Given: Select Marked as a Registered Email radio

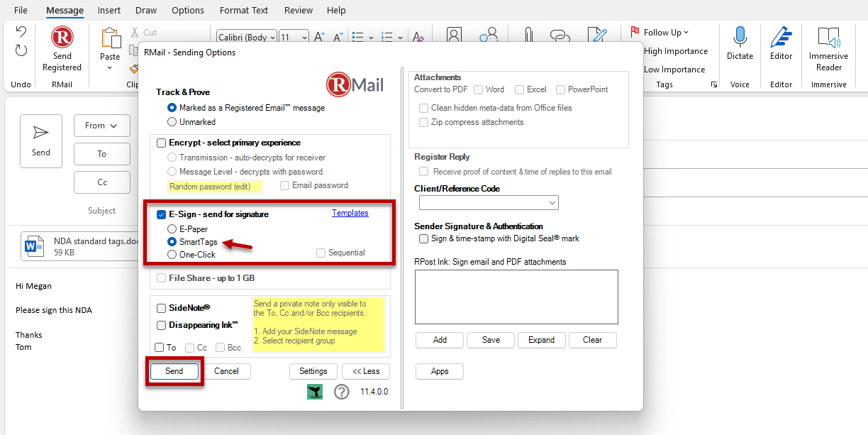Looking at the screenshot, I should (172, 108).
